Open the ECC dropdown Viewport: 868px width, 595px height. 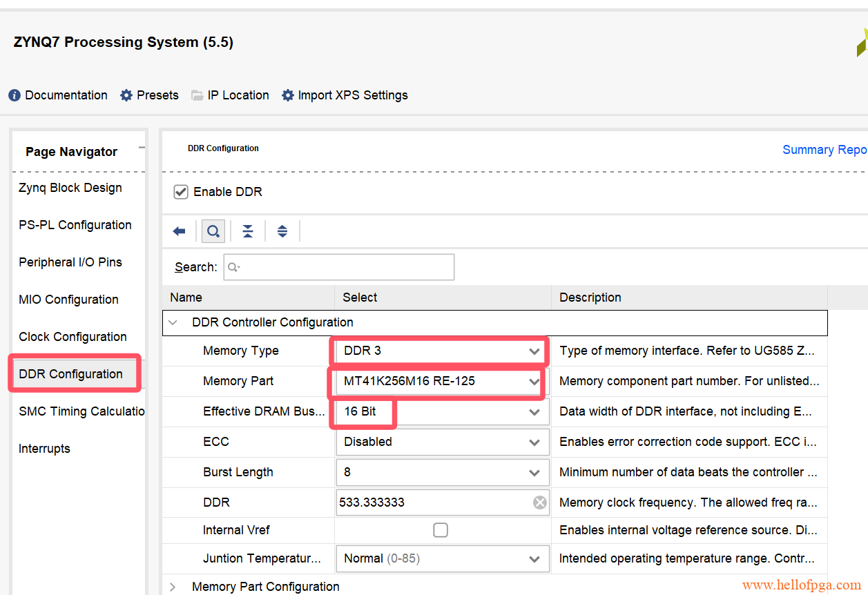pyautogui.click(x=534, y=442)
